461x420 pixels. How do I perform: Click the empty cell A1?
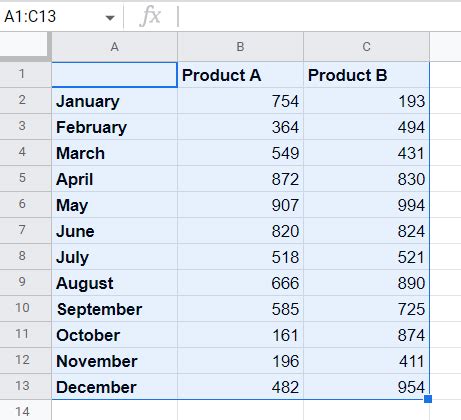click(115, 75)
